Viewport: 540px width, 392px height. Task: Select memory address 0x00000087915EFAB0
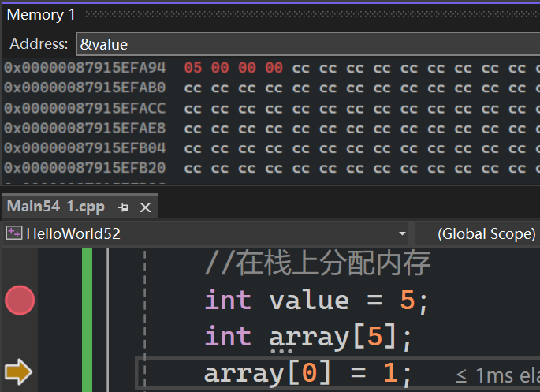85,88
